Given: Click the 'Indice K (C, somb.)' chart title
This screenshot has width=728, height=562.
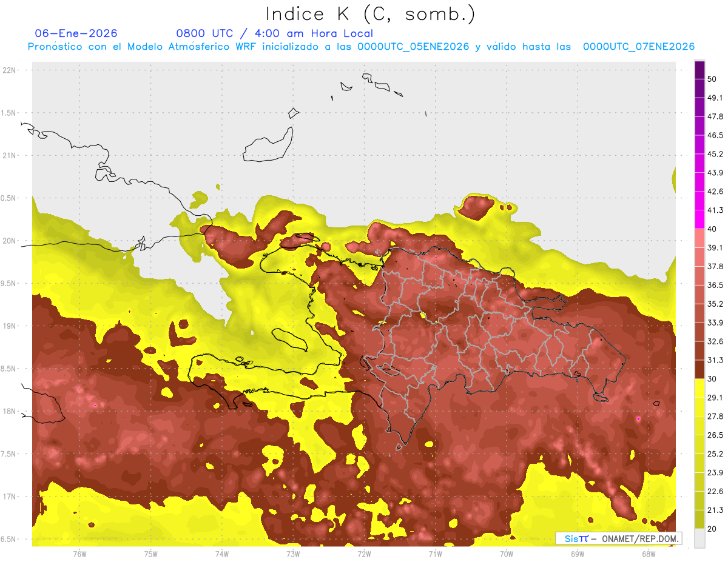Looking at the screenshot, I should tap(371, 15).
